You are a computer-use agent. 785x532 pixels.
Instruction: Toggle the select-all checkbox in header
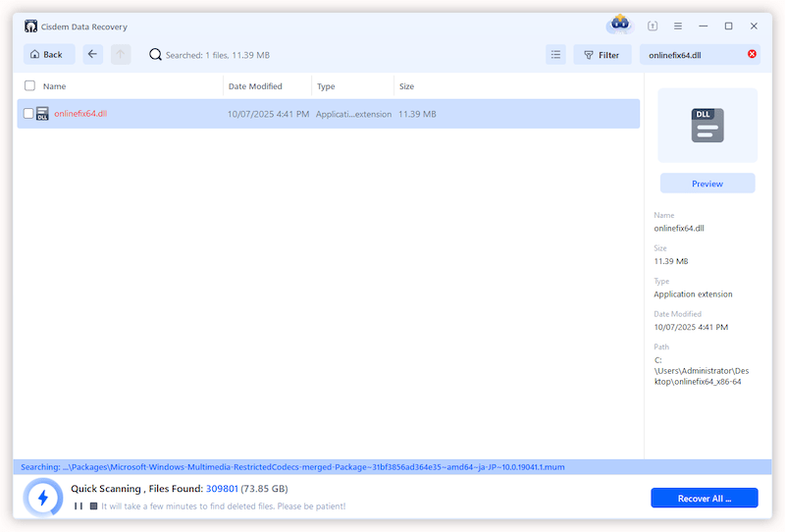[29, 86]
